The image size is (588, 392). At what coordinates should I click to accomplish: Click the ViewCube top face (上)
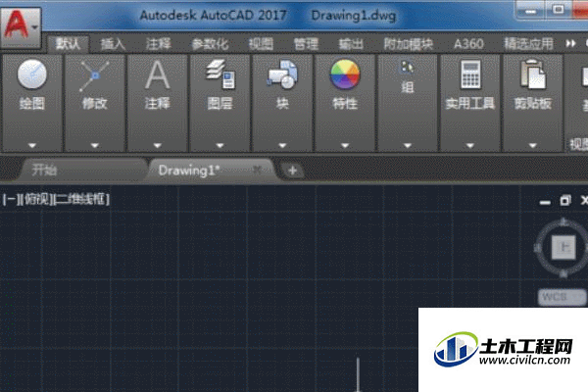563,247
